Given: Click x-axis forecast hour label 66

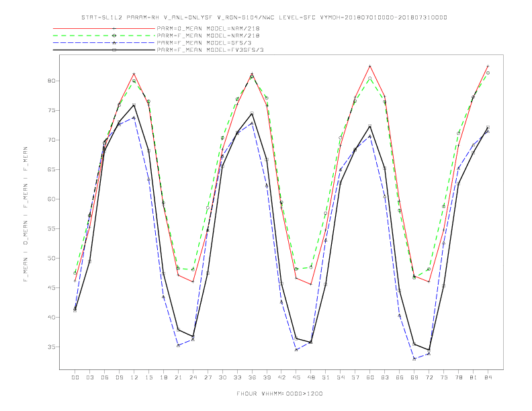Looking at the screenshot, I should point(400,377).
